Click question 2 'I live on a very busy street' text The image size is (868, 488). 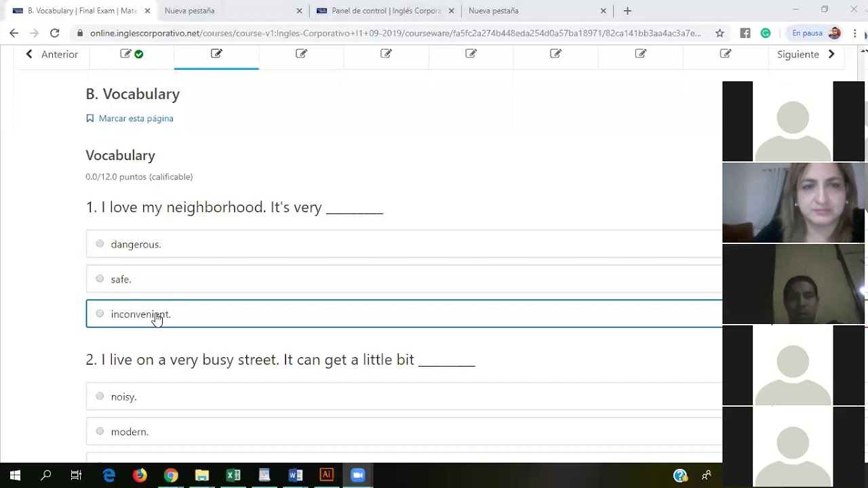(x=280, y=359)
